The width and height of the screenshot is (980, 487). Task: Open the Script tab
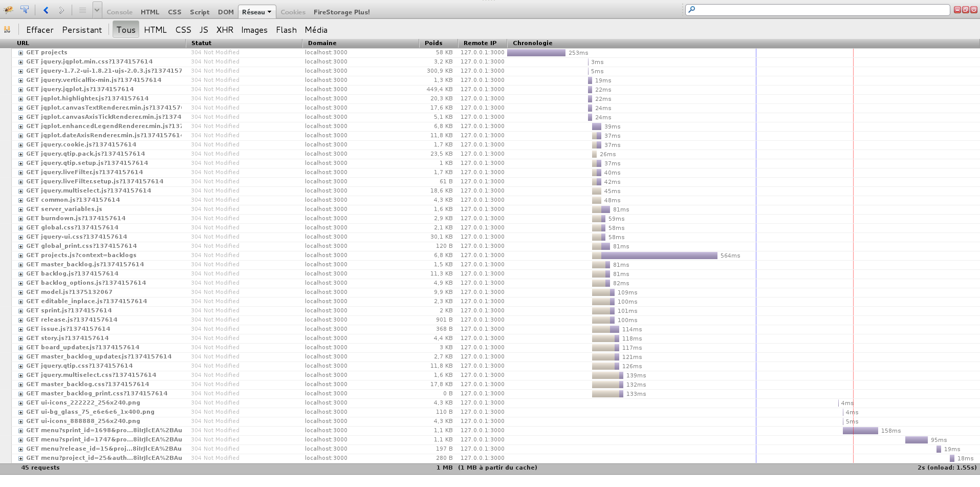click(x=200, y=12)
